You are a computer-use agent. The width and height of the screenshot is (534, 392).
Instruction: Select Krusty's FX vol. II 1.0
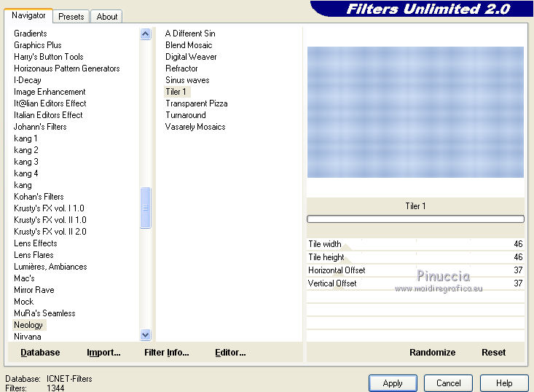pos(50,220)
